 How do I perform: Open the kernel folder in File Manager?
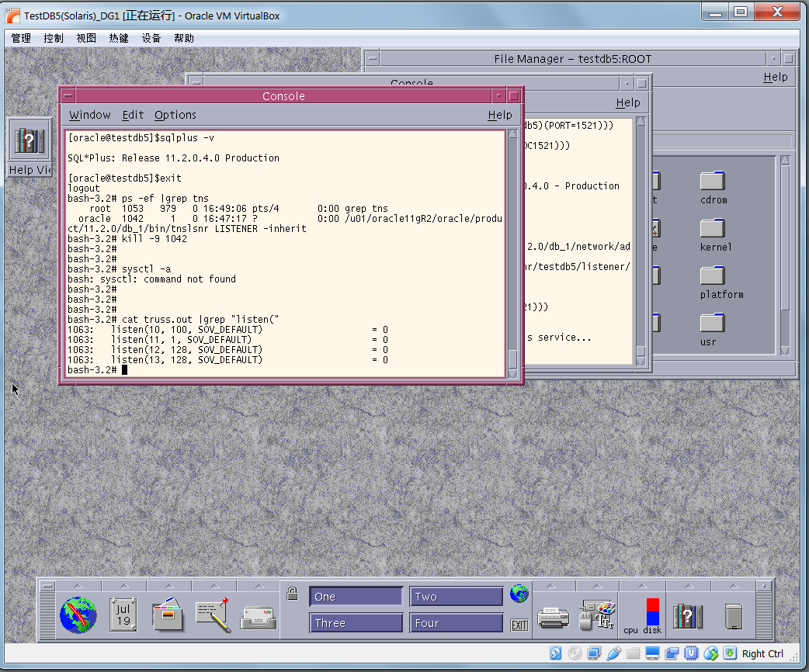(714, 236)
